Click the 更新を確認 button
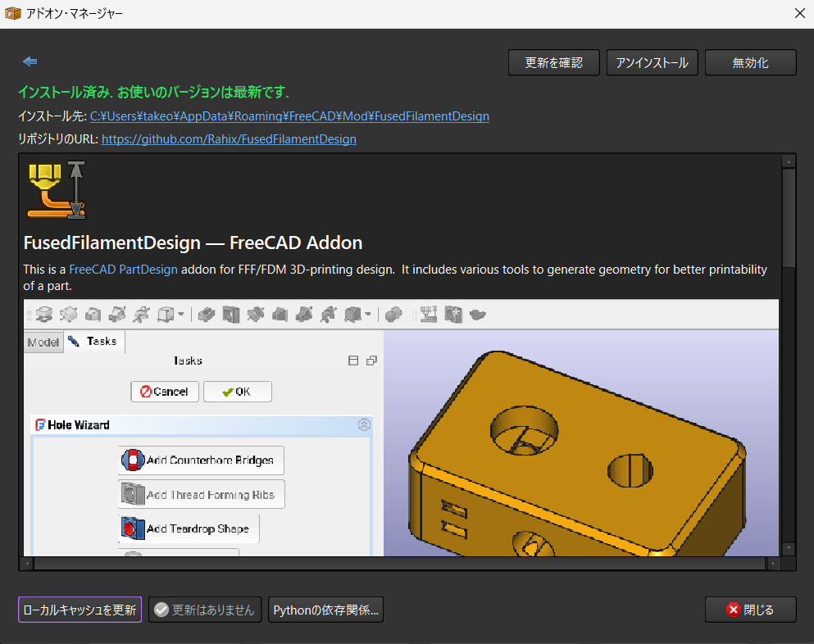The width and height of the screenshot is (814, 644). coord(554,63)
